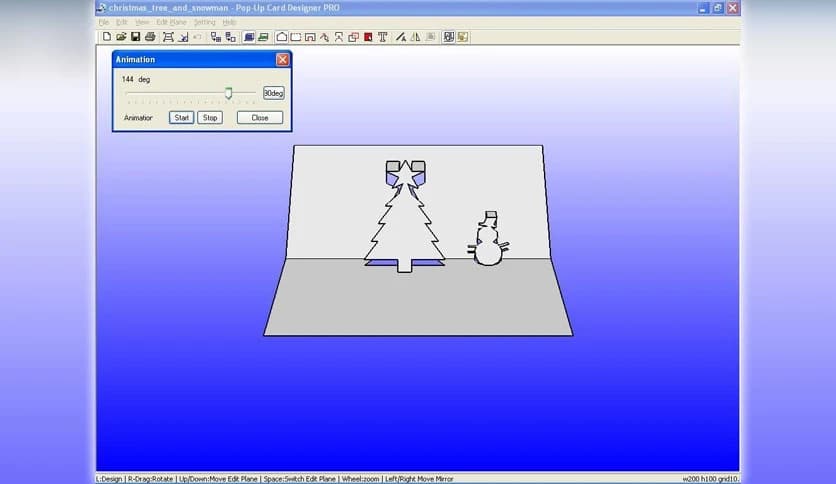Screen dimensions: 836x484
Task: Click the star on top of tree
Action: coord(406,173)
